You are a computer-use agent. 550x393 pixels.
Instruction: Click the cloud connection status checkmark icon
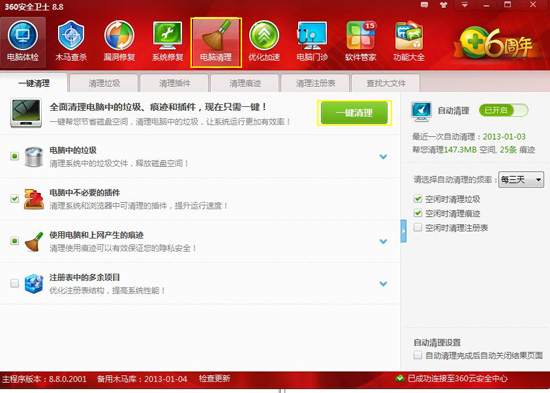click(x=400, y=379)
